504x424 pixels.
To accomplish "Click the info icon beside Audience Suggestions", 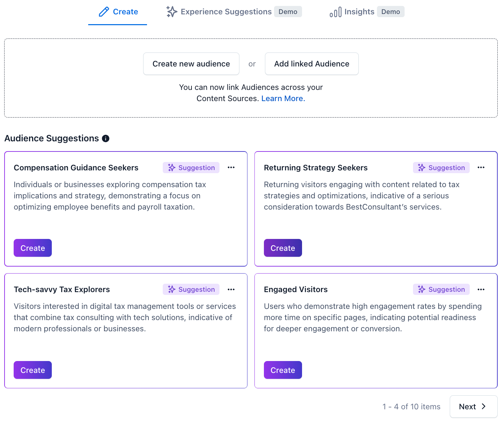I will (106, 139).
